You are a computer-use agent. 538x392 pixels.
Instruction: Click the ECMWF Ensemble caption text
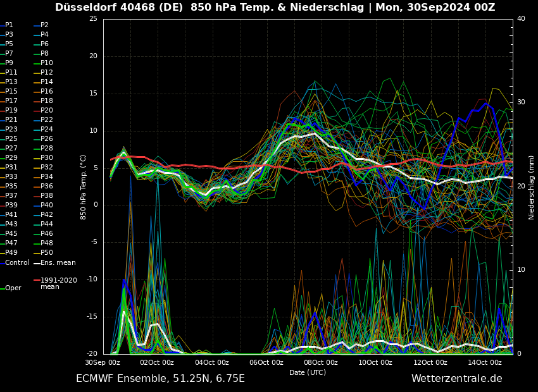(x=160, y=379)
